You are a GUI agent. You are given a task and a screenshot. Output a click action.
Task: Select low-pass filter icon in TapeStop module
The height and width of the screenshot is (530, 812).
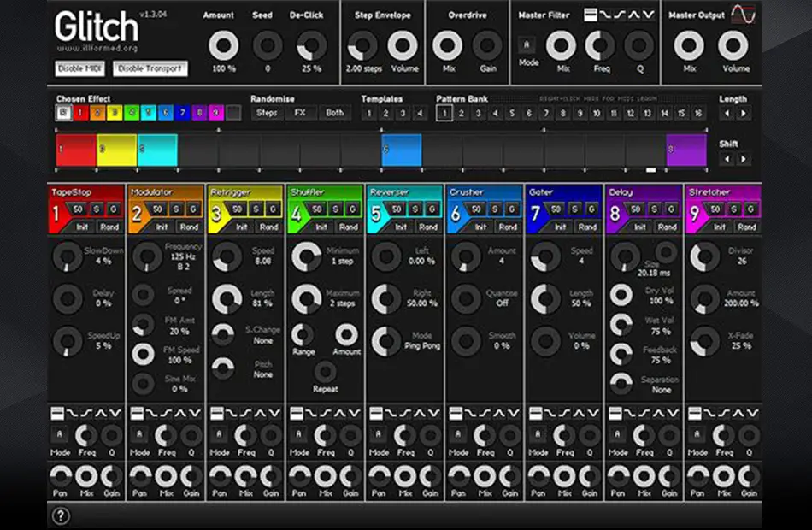coord(72,413)
